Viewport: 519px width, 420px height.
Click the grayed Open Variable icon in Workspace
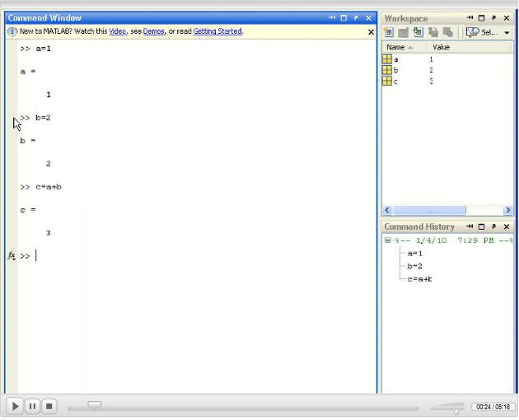pyautogui.click(x=403, y=32)
